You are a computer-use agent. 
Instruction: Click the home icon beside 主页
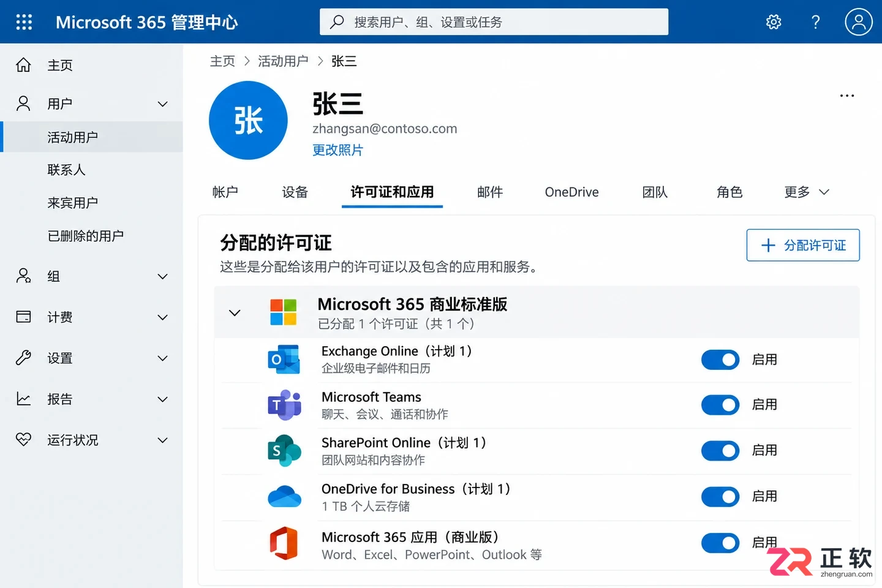[x=23, y=65]
